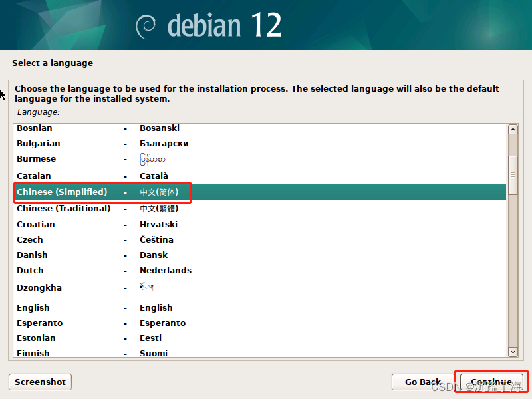Viewport: 532px width, 399px height.
Task: Select Danish language row
Action: click(260, 255)
